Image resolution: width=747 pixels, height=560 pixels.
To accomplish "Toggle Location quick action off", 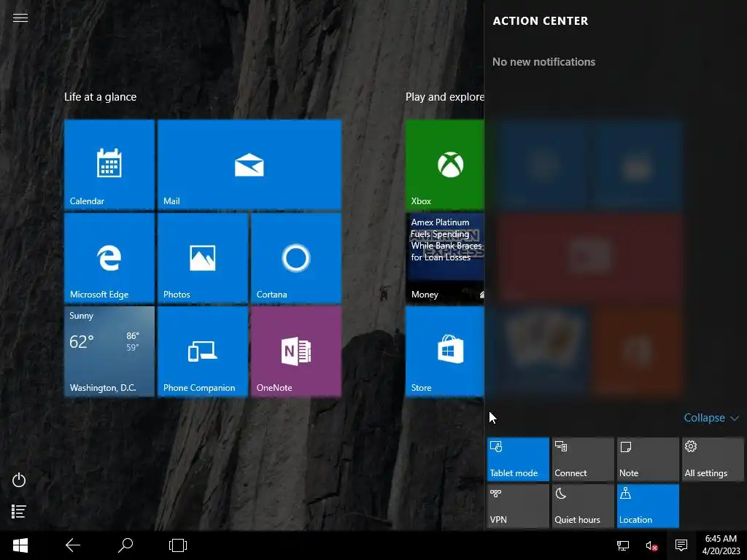I will [648, 506].
